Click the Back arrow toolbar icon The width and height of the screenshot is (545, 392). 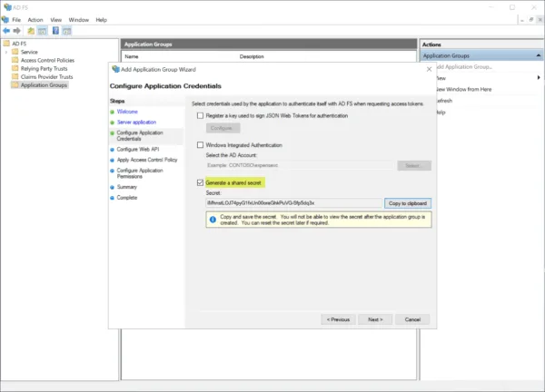click(x=6, y=31)
